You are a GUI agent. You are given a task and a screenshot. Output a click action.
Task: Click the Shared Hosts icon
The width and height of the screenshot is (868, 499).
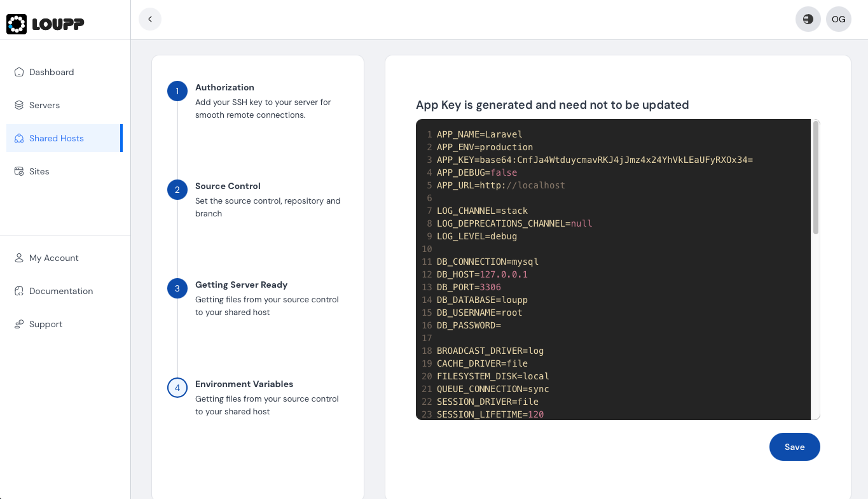pyautogui.click(x=19, y=138)
